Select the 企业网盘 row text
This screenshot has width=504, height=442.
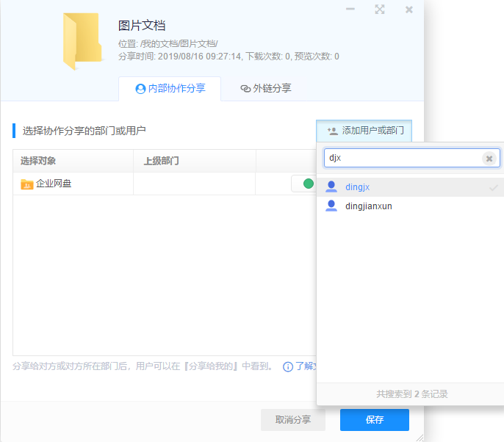pyautogui.click(x=54, y=184)
